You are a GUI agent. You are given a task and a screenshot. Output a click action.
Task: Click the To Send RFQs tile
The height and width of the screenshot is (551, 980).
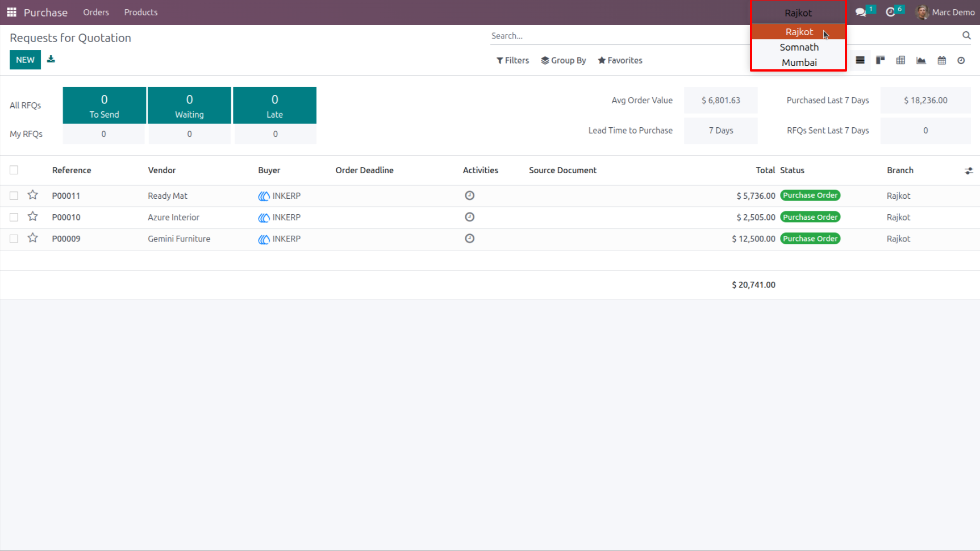[104, 105]
